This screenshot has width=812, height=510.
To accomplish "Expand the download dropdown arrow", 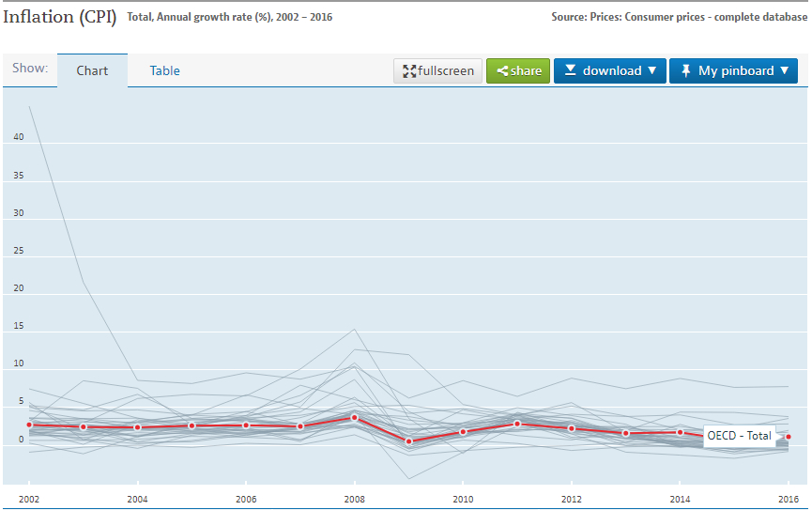I will pyautogui.click(x=652, y=71).
